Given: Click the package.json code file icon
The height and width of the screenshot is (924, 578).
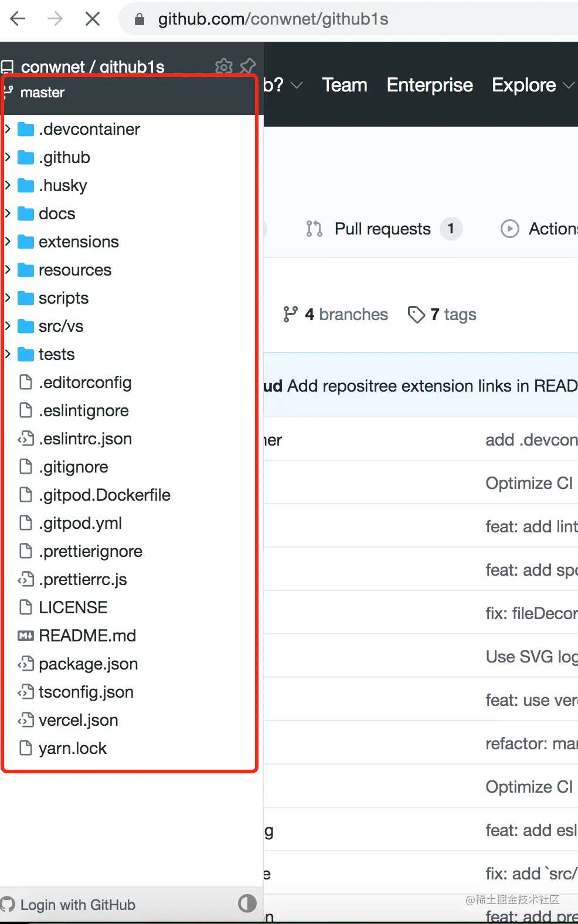Looking at the screenshot, I should click(x=26, y=664).
